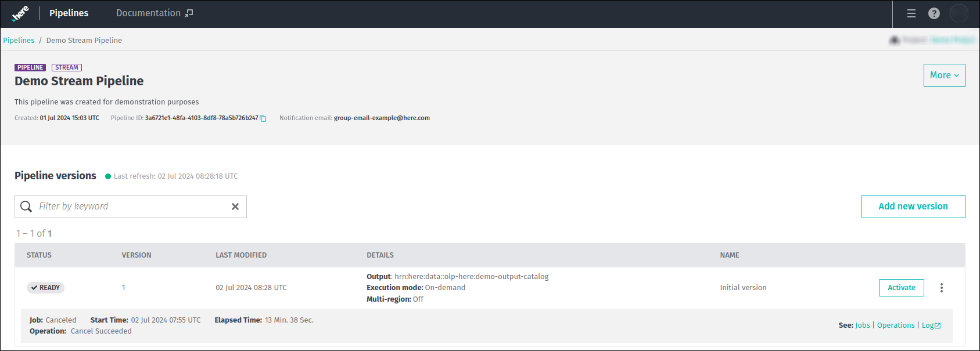Image resolution: width=980 pixels, height=351 pixels.
Task: Click the version number 1 cell
Action: click(123, 288)
